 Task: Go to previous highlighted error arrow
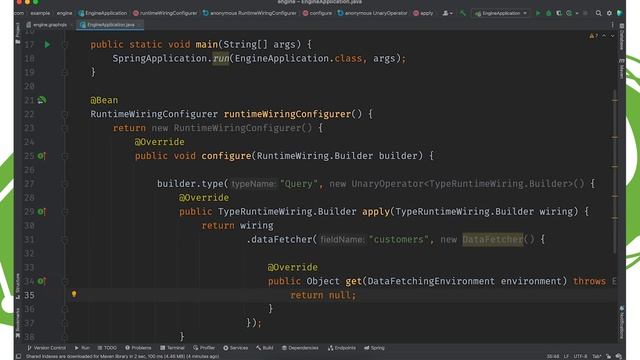click(604, 36)
